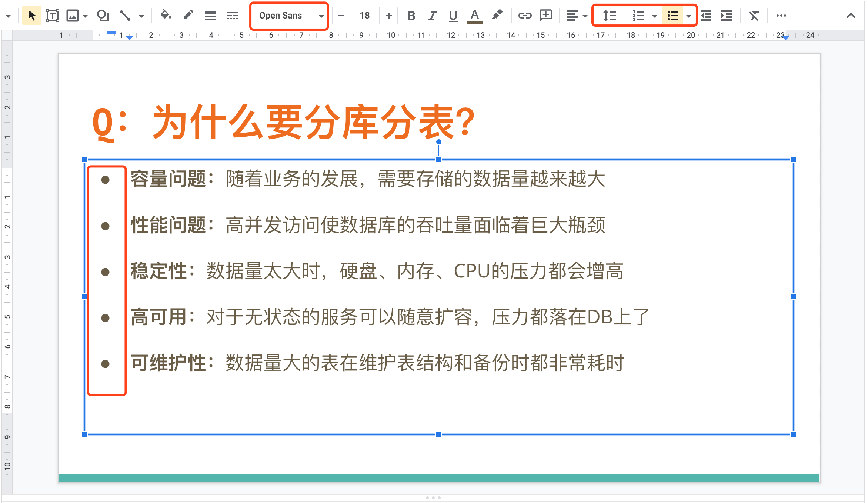Click the bullet text 稳定性

(158, 271)
